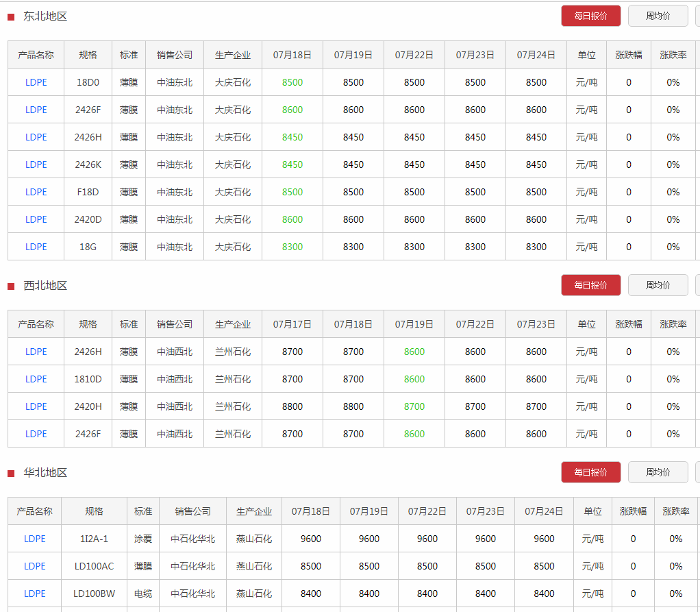Image resolution: width=700 pixels, height=612 pixels.
Task: Open LDPE link in the LD100AC row
Action: pos(35,567)
